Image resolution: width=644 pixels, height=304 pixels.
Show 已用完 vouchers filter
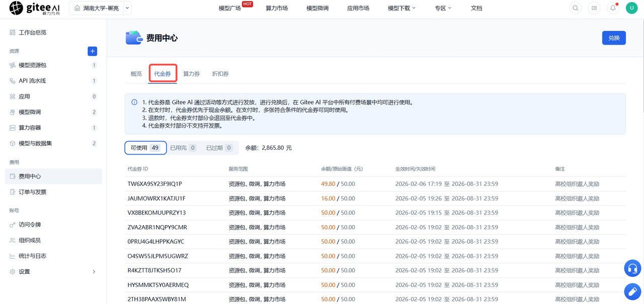183,148
